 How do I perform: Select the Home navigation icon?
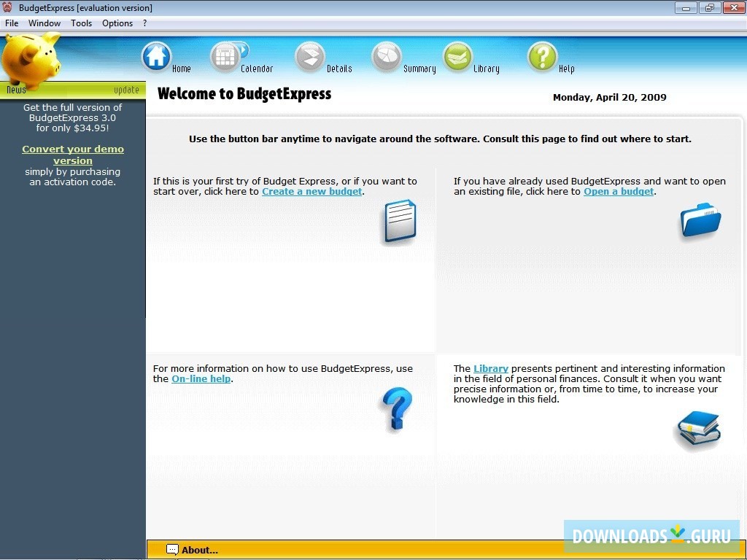coord(156,56)
